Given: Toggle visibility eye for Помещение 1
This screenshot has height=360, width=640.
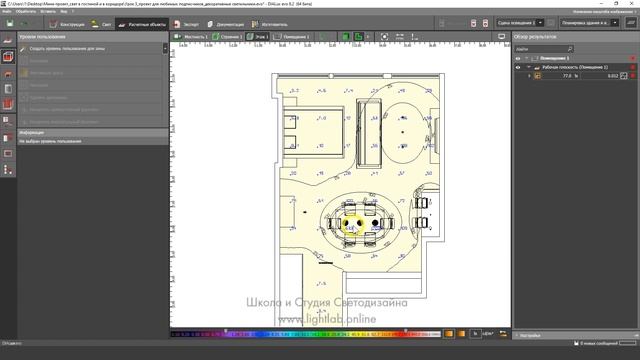Looking at the screenshot, I should [x=518, y=58].
